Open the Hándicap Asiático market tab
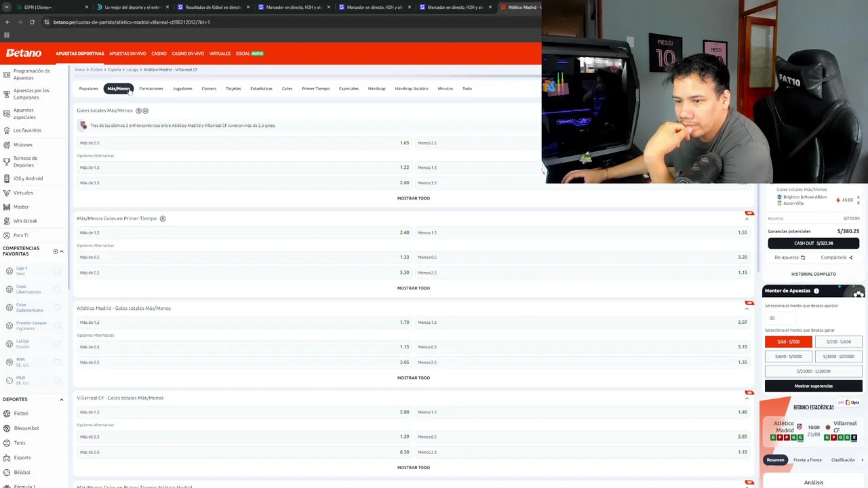 tap(412, 89)
